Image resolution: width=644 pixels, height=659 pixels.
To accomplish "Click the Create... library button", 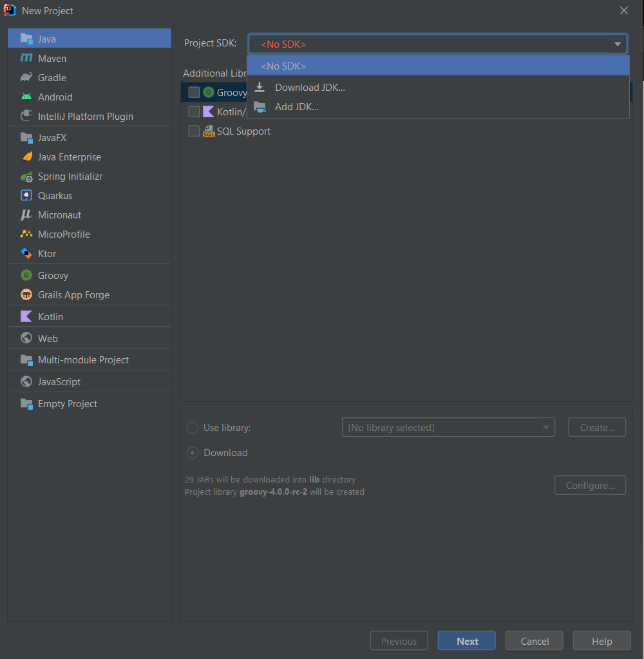I will pyautogui.click(x=597, y=427).
